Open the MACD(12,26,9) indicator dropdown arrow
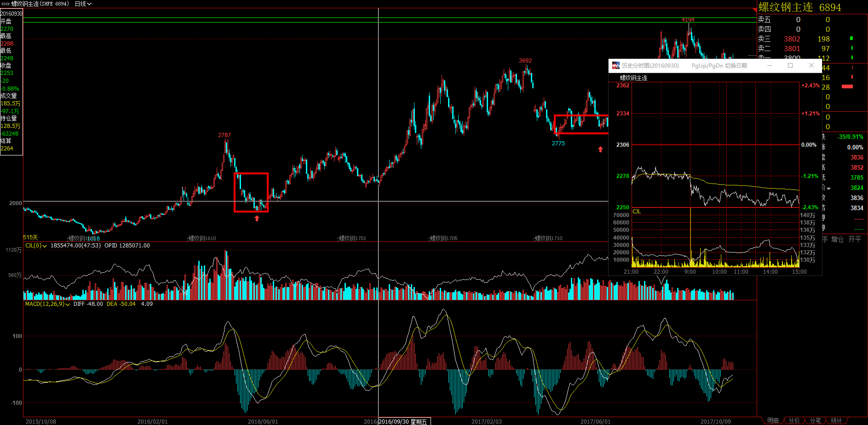Viewport: 868px width, 425px height. pyautogui.click(x=68, y=304)
